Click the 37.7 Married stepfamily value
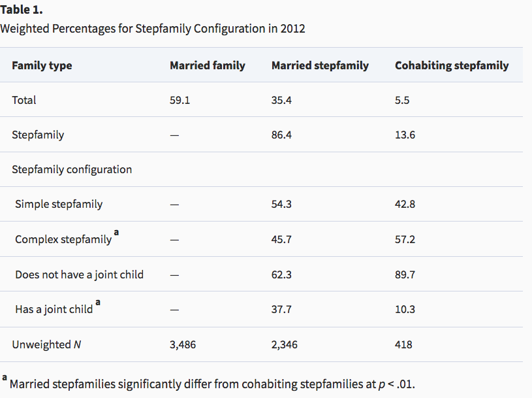The width and height of the screenshot is (532, 398). (x=281, y=309)
